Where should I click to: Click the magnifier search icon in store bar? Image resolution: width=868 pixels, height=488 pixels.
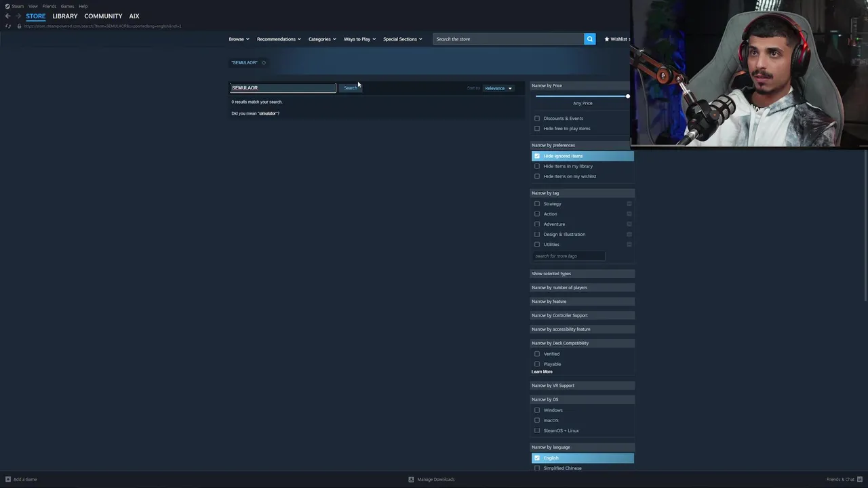tap(589, 39)
